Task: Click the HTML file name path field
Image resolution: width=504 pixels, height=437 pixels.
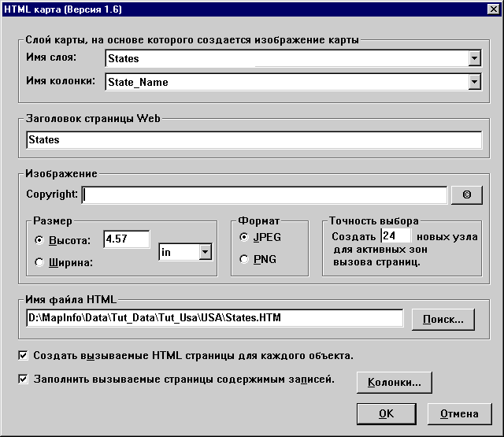Action: (x=215, y=318)
